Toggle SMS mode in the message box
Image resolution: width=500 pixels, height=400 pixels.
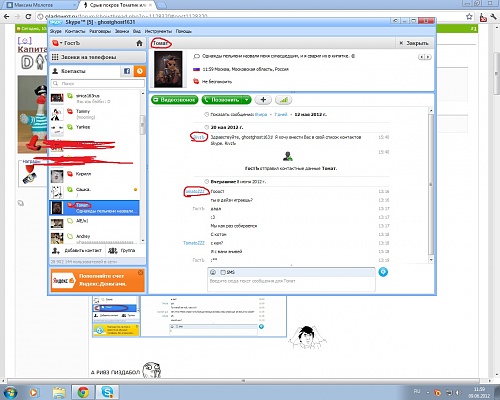(x=227, y=272)
